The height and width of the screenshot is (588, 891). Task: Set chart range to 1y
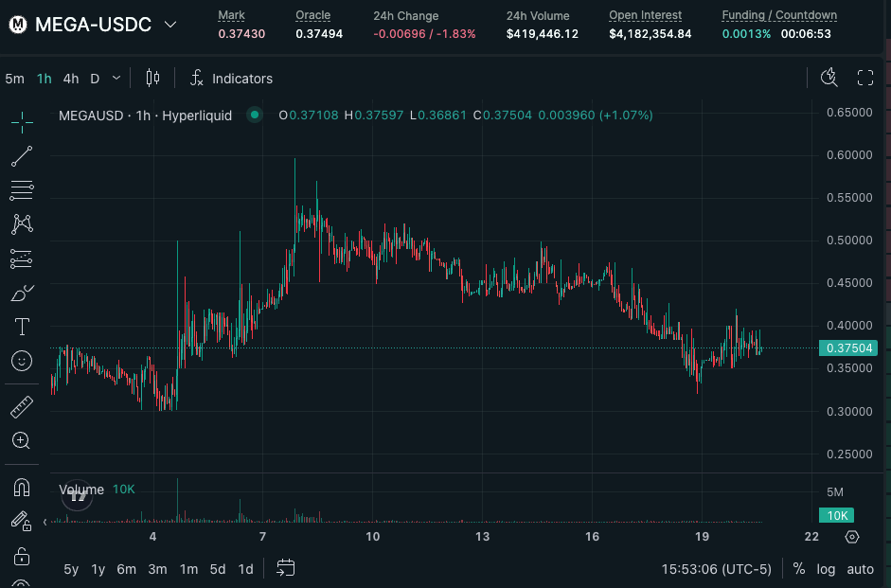(97, 569)
